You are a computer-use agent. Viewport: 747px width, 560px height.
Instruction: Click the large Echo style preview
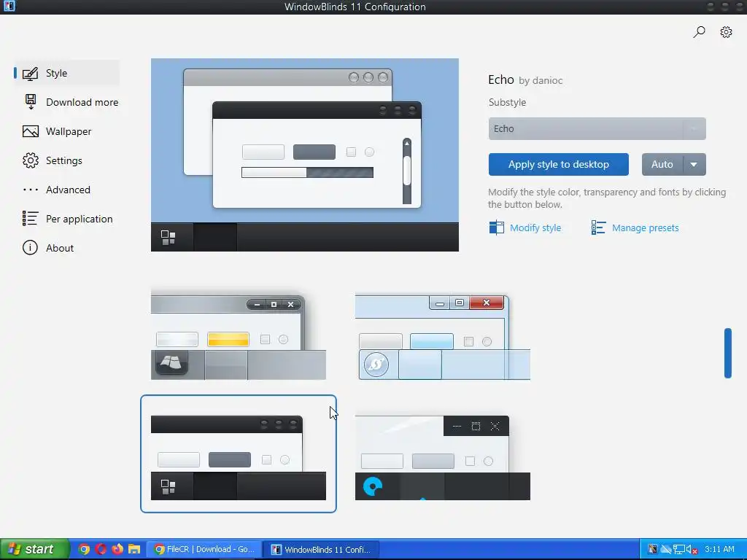click(x=305, y=155)
